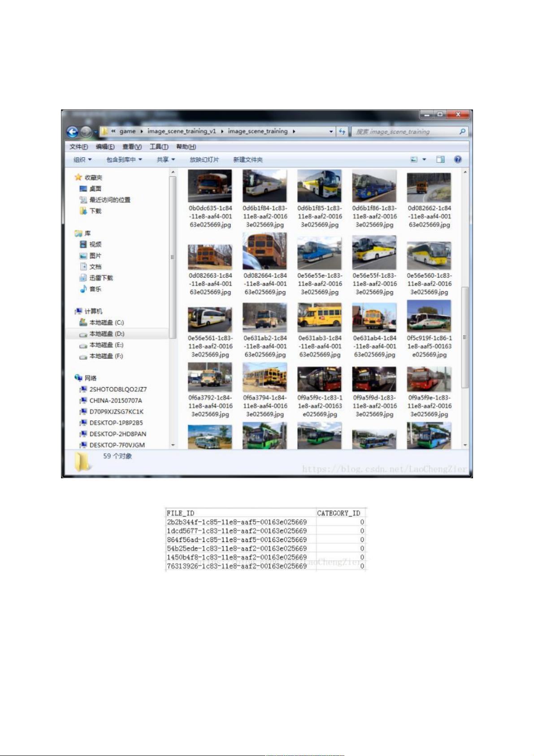Expand the 包含到库中 dropdown
The height and width of the screenshot is (756, 534).
click(124, 160)
